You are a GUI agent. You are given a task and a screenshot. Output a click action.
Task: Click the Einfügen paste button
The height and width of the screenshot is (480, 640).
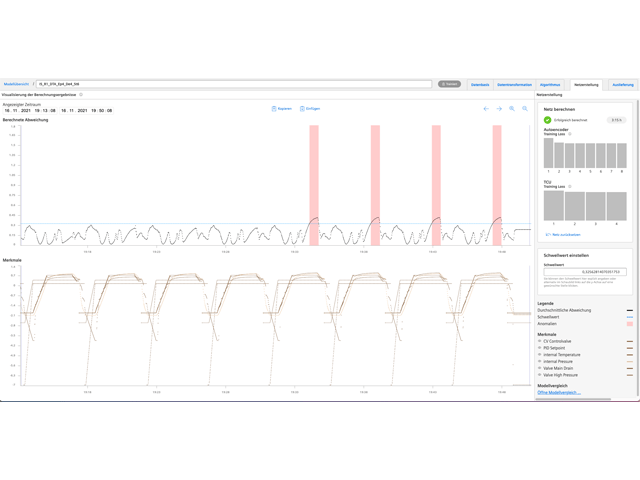pyautogui.click(x=310, y=109)
